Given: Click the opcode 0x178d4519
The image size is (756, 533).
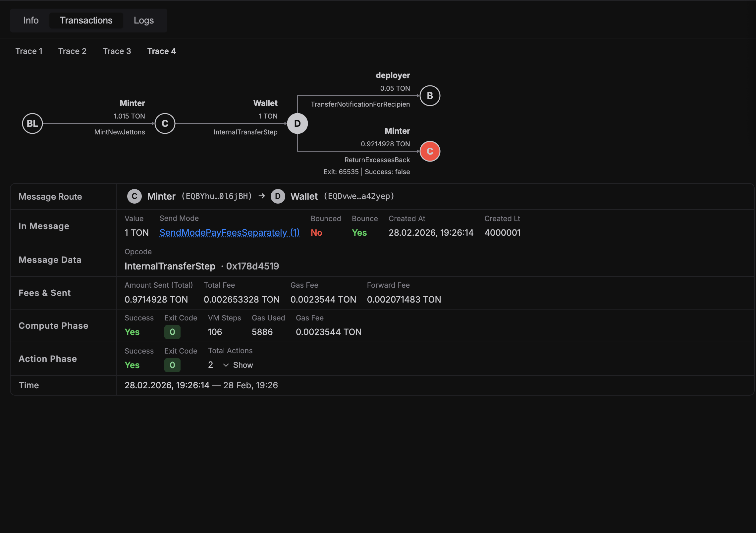Looking at the screenshot, I should tap(252, 266).
